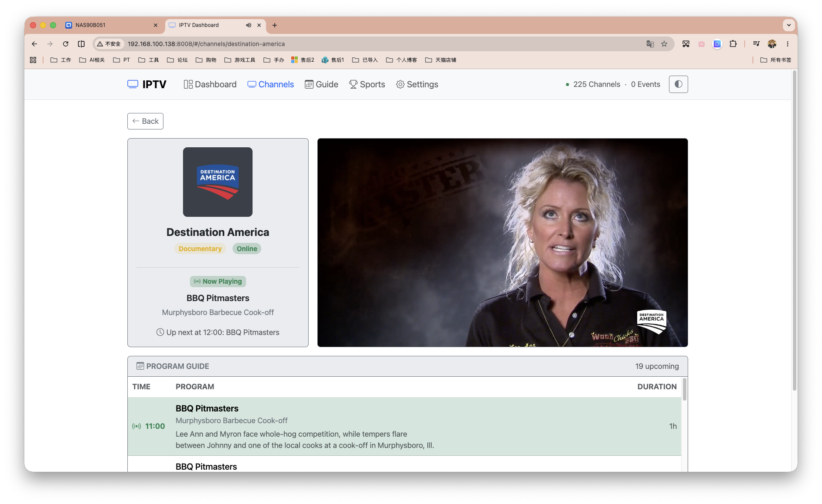Click the Back button
Screen dimensions: 822x504
pyautogui.click(x=145, y=121)
